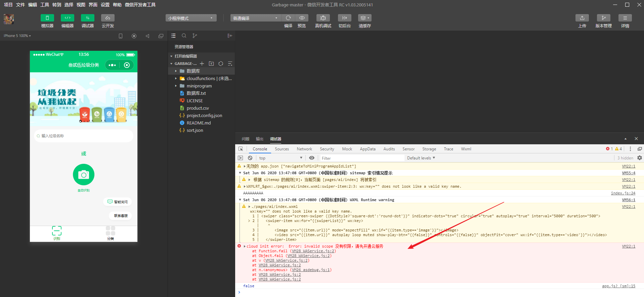Viewport: 644px width, 297px height.
Task: Open the devtools three-dot menu
Action: (x=630, y=149)
